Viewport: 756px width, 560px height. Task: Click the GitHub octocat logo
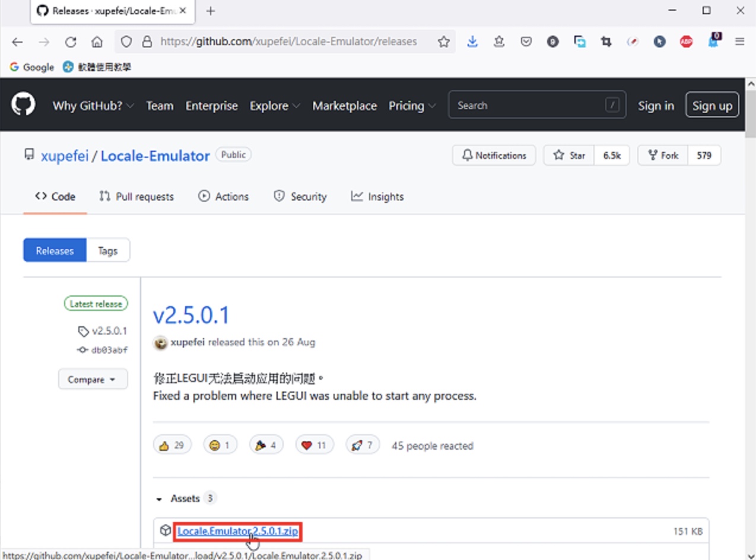click(x=23, y=105)
